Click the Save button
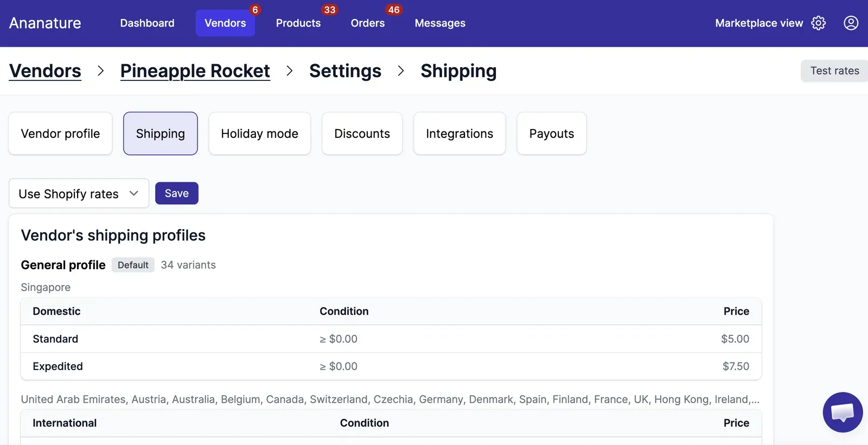Screen dimensions: 868x445 (x=177, y=193)
